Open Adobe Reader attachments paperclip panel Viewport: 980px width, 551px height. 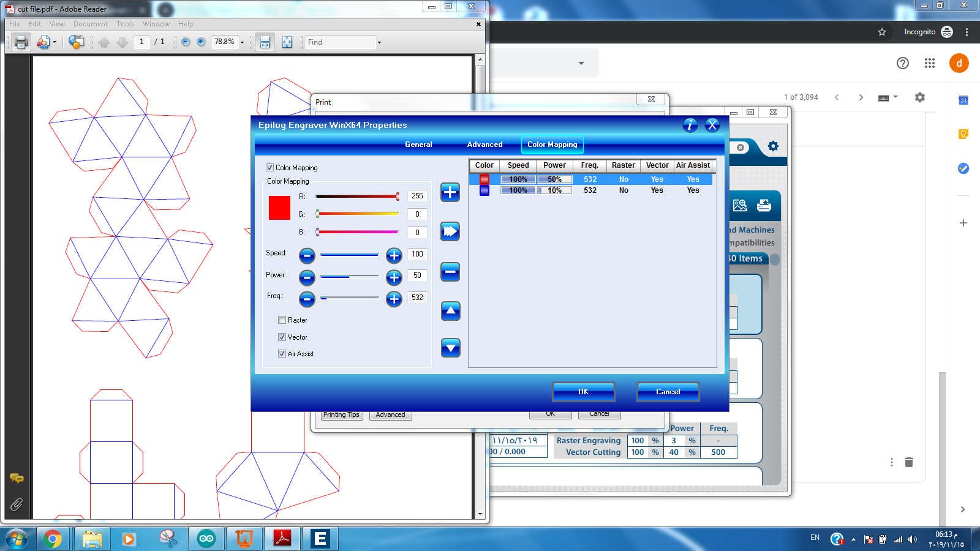17,504
